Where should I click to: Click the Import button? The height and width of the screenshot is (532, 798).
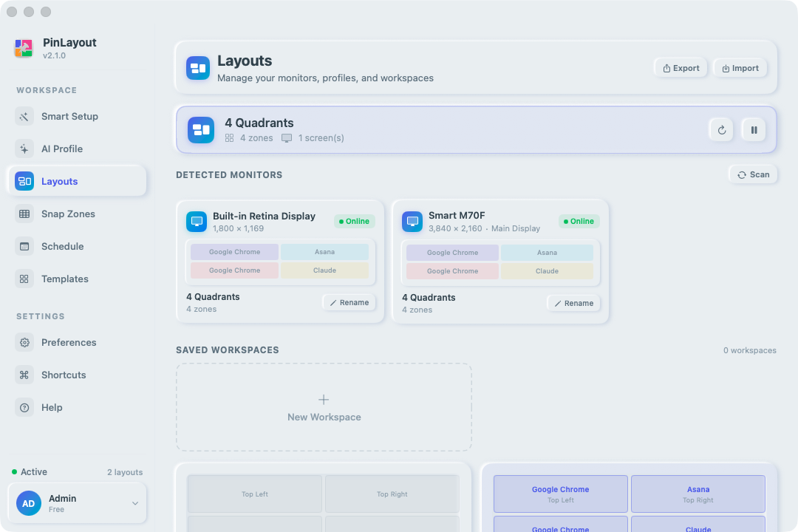(740, 68)
